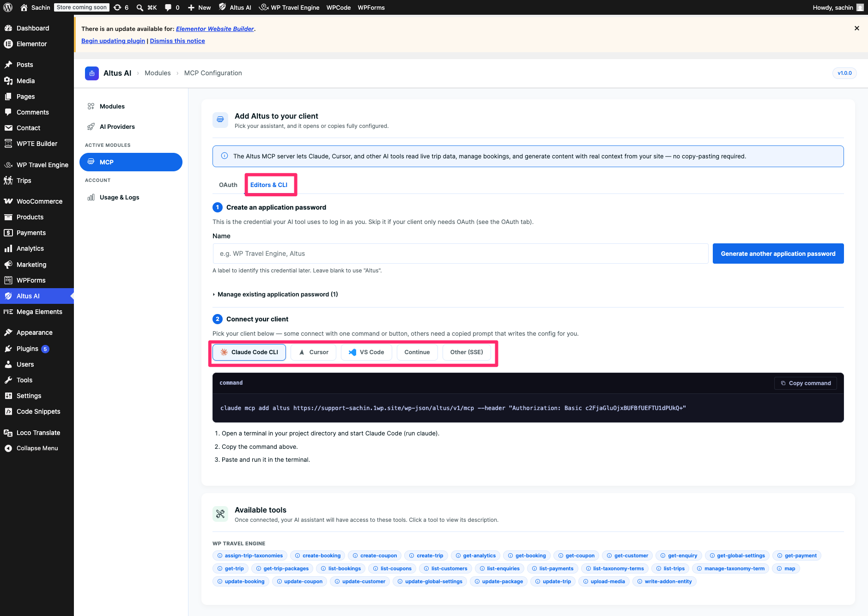The width and height of the screenshot is (868, 616).
Task: Open WooCommerce in the sidebar
Action: 37,201
